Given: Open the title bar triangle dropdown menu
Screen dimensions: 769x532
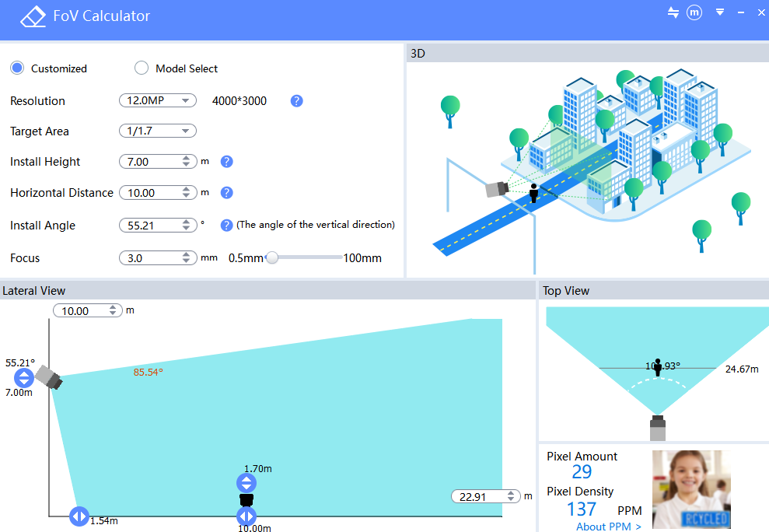Looking at the screenshot, I should tap(720, 12).
